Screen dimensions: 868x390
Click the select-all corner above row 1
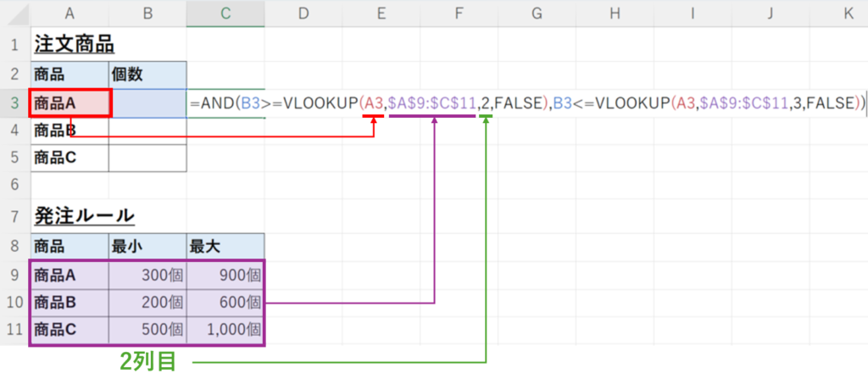15,14
